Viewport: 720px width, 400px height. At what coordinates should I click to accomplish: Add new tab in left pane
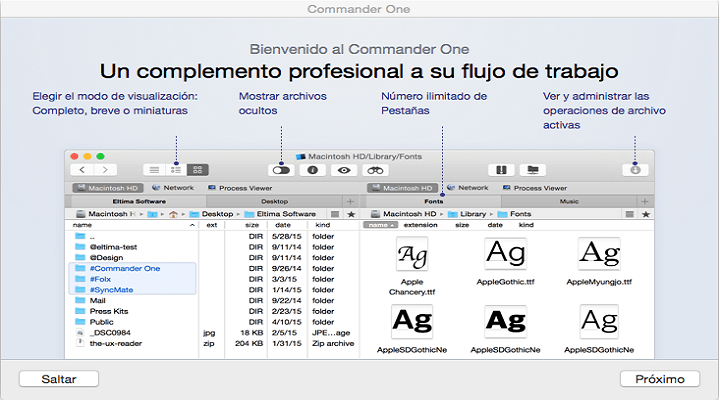click(350, 201)
